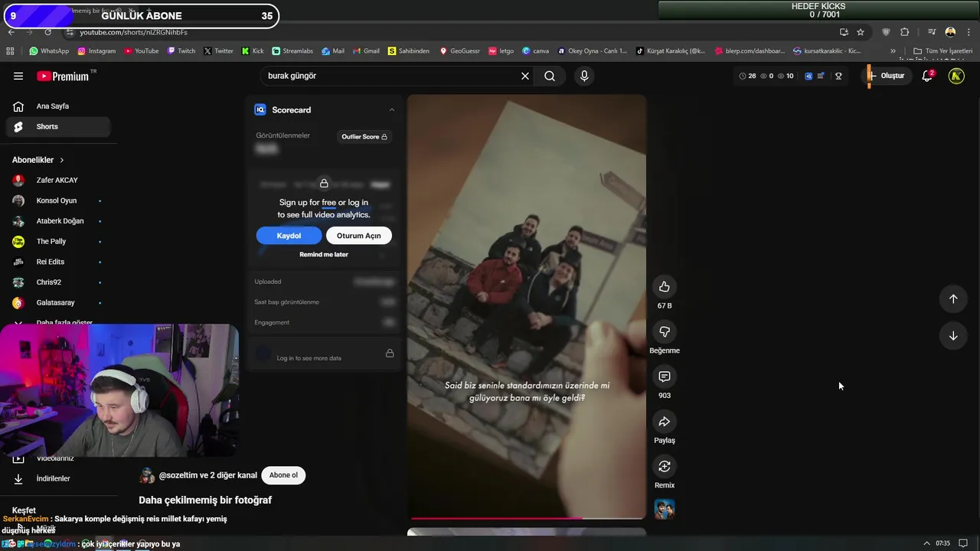Open the Sahibinden bookmark
The image size is (980, 551).
408,51
